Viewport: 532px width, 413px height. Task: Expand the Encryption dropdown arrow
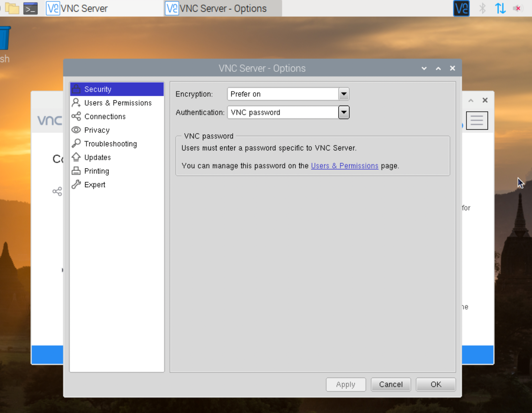point(344,94)
